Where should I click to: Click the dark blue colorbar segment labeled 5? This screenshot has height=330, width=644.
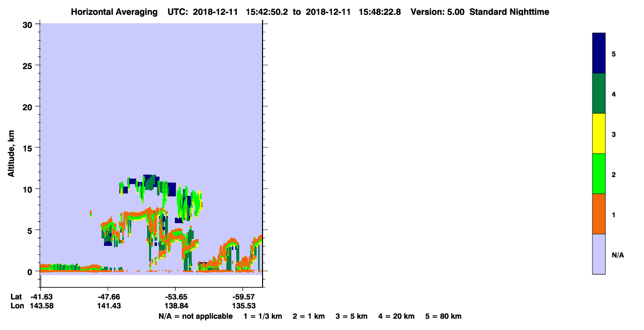[599, 53]
